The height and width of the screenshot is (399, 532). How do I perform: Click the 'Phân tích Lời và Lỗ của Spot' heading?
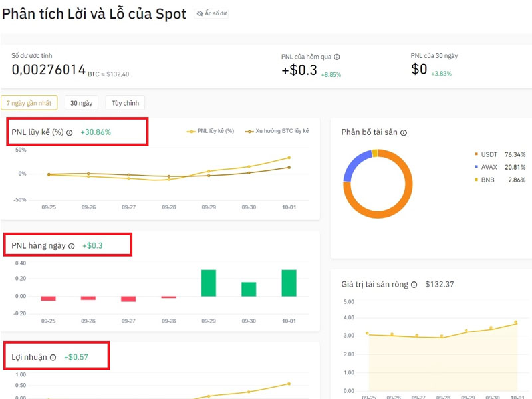click(x=94, y=14)
